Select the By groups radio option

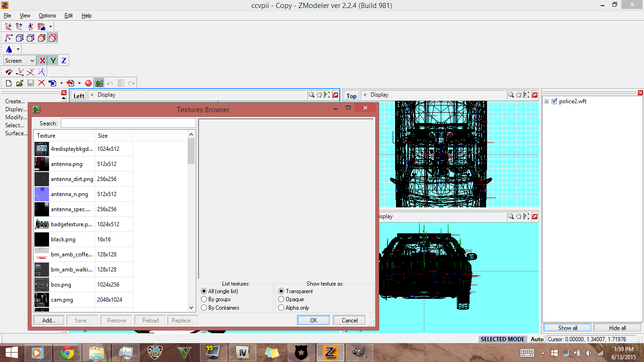pos(204,299)
